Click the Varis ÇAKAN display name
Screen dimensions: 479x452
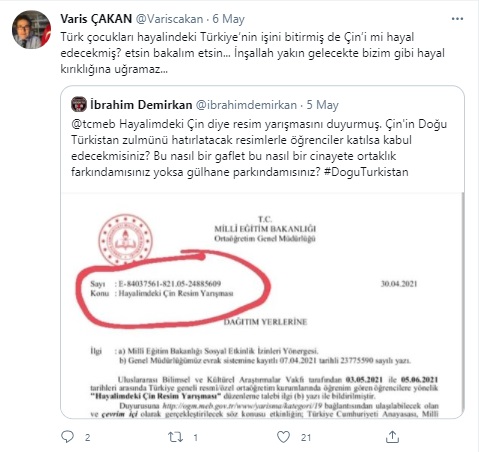pos(96,19)
